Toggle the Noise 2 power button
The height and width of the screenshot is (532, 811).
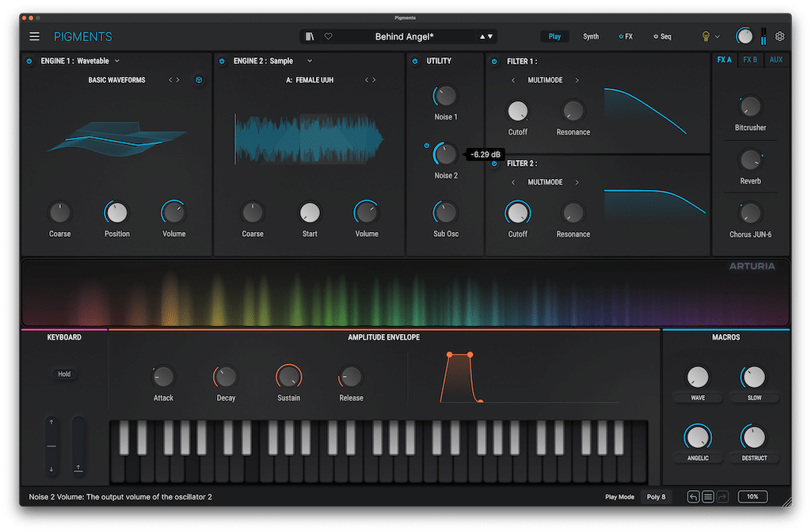pos(427,146)
